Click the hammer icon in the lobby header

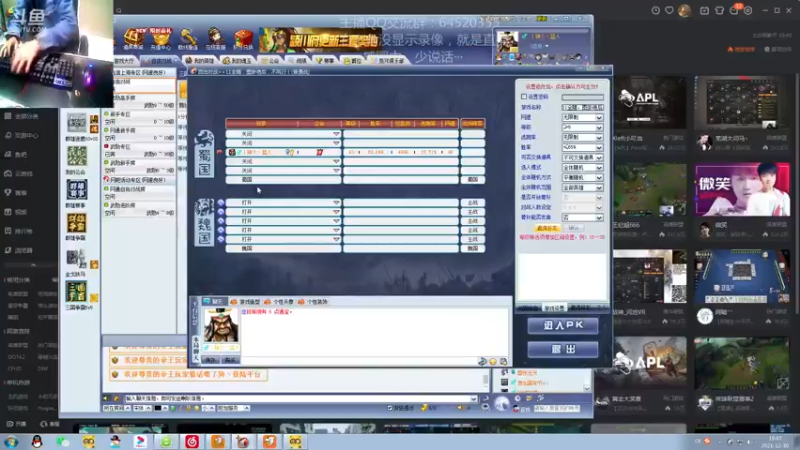[188, 39]
